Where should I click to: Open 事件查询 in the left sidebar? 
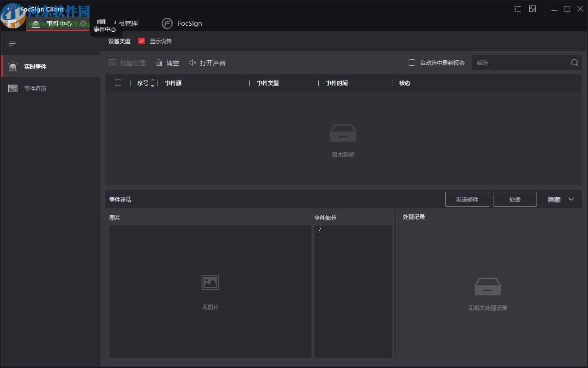click(x=35, y=88)
